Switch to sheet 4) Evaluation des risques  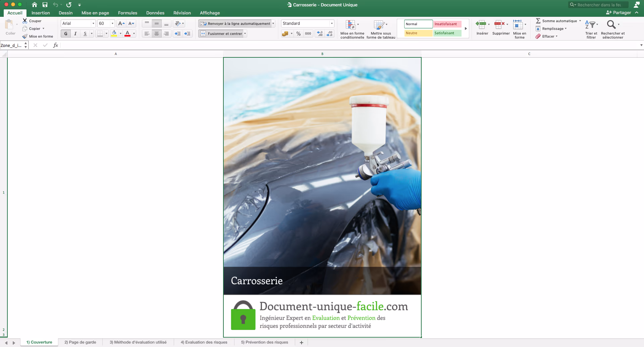[x=204, y=342]
